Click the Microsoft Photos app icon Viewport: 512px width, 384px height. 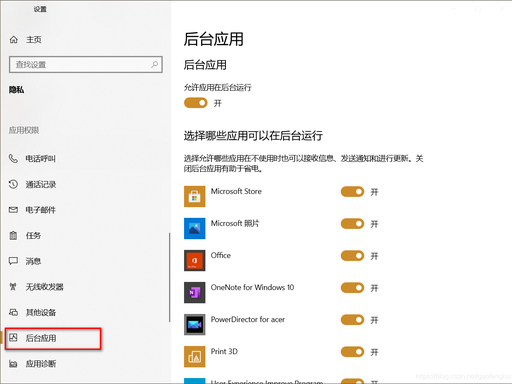195,228
